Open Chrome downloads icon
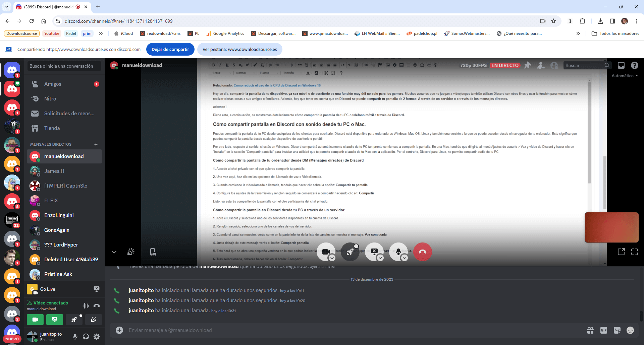644x345 pixels. click(x=600, y=21)
